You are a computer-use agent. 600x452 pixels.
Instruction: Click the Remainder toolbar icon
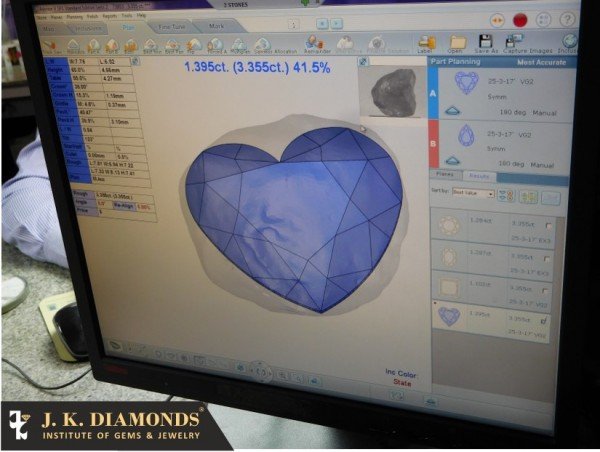317,43
